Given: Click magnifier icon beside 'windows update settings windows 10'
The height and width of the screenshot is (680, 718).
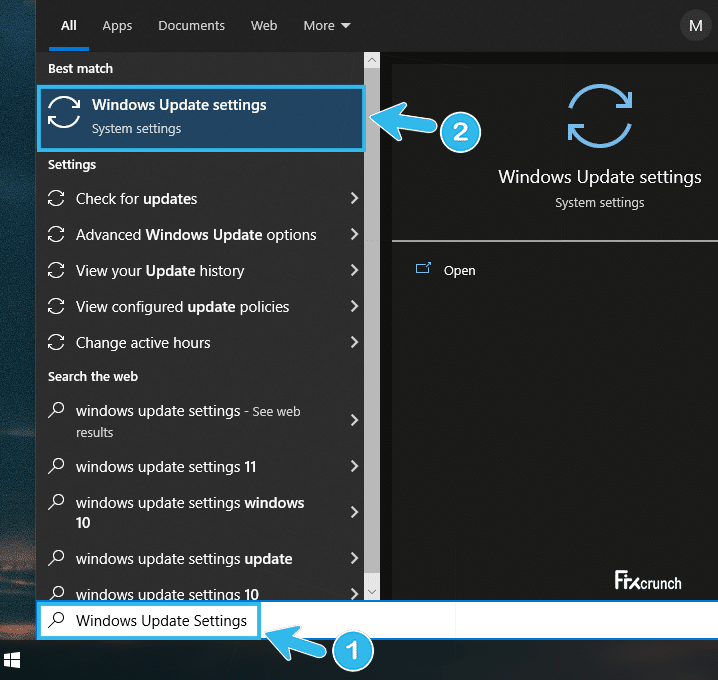Looking at the screenshot, I should 56,502.
